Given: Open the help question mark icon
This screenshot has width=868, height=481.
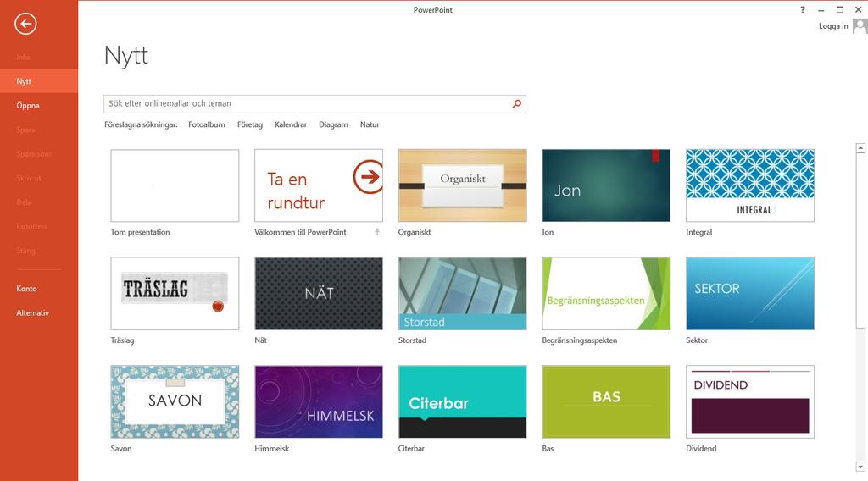Looking at the screenshot, I should [x=802, y=9].
